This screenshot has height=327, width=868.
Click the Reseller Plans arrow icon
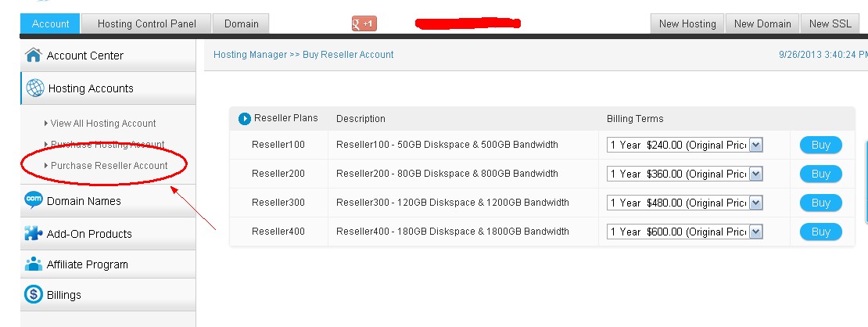point(245,119)
